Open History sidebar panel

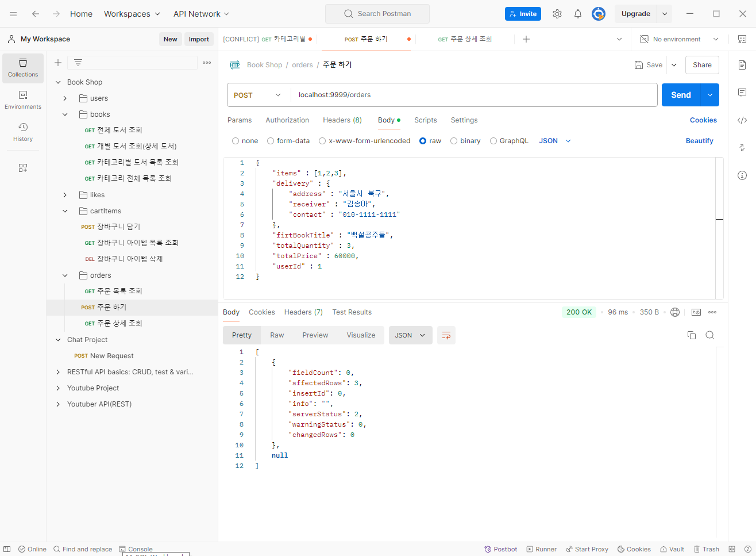click(23, 132)
